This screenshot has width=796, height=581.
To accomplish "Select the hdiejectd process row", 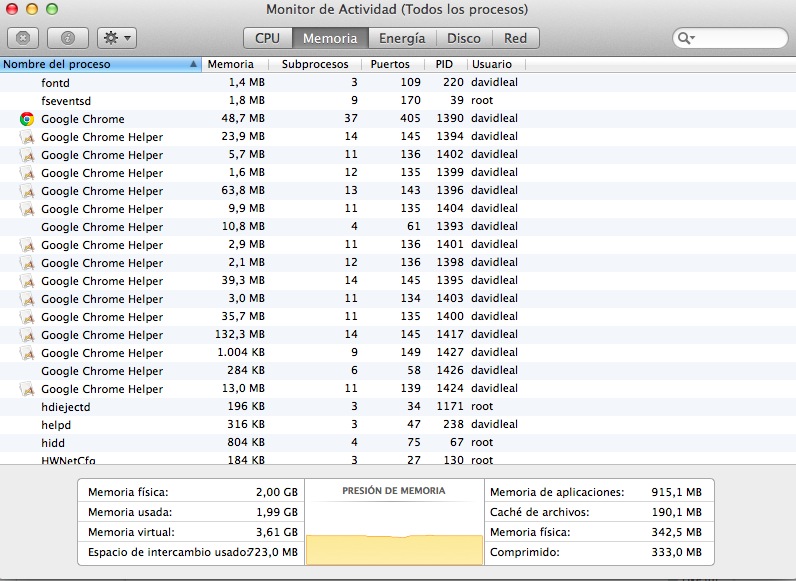I will (x=398, y=407).
